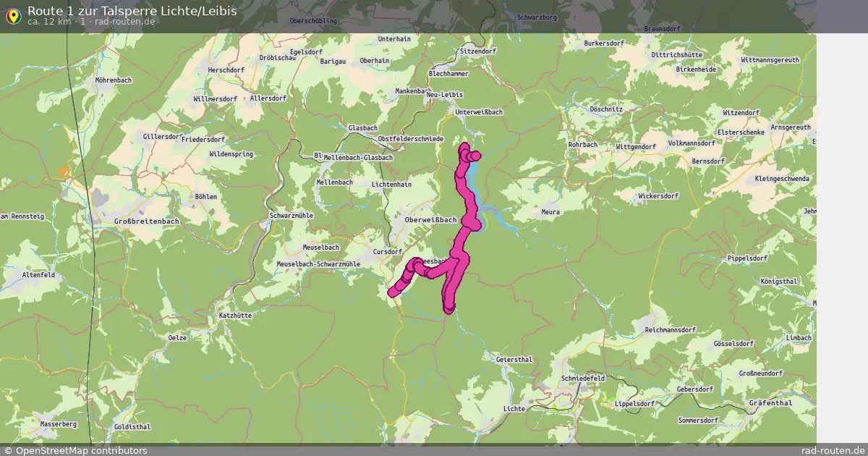Click the Masserberg label
Screen dimensions: 868x456
click(x=58, y=424)
